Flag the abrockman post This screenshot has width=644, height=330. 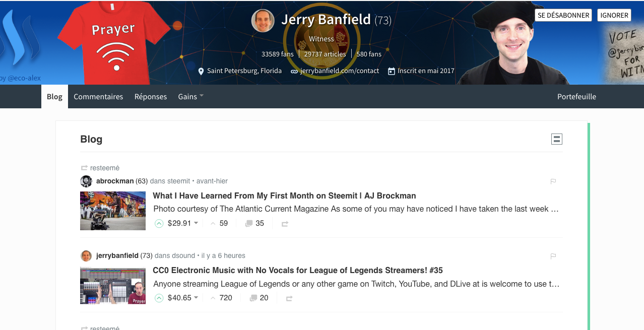(553, 181)
